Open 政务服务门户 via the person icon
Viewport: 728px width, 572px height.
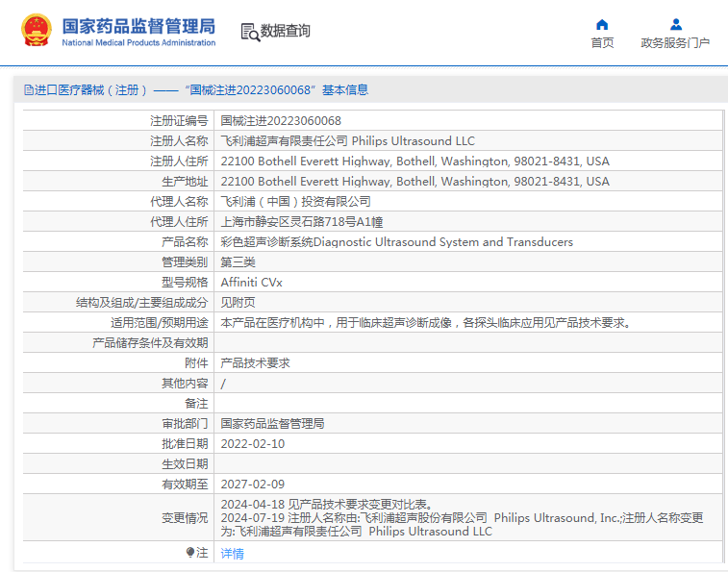tap(675, 24)
